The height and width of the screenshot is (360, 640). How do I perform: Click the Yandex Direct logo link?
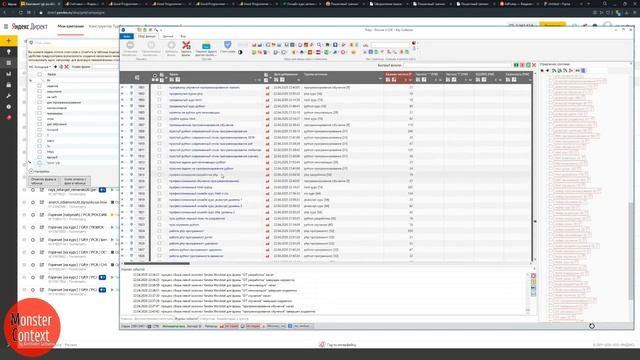coord(30,27)
